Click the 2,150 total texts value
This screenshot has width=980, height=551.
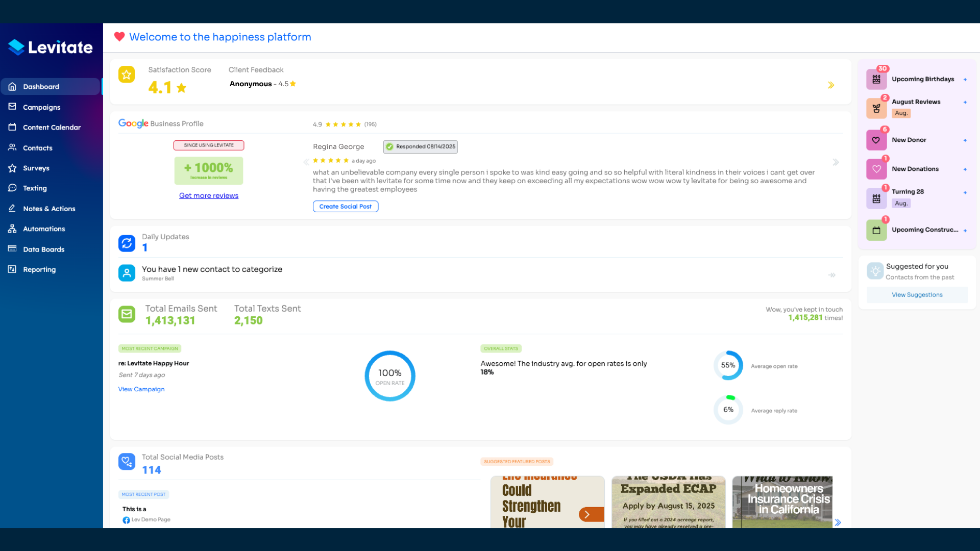click(x=249, y=321)
